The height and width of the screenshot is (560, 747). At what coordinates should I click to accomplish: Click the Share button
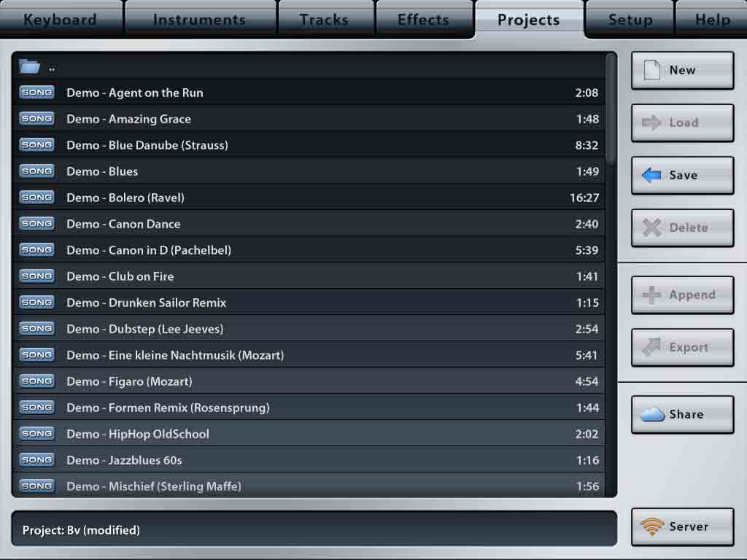pos(682,413)
